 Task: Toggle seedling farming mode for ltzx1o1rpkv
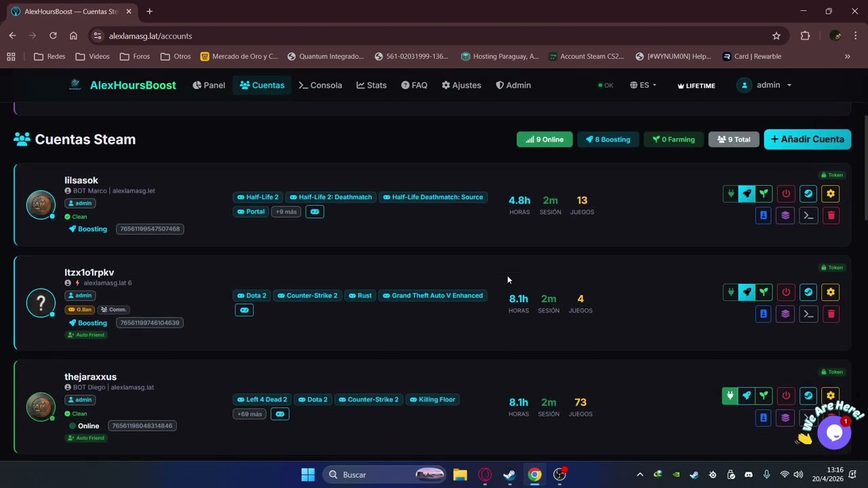[x=764, y=292]
